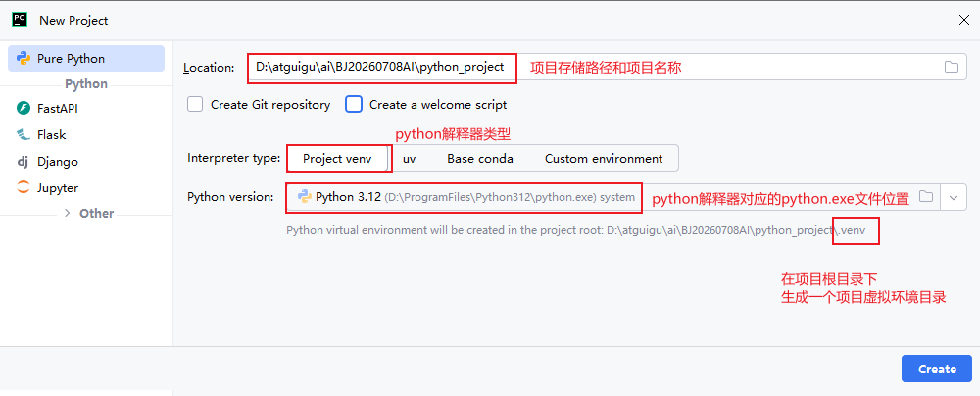The height and width of the screenshot is (396, 980).
Task: Choose the FastAPI project type
Action: tap(57, 108)
